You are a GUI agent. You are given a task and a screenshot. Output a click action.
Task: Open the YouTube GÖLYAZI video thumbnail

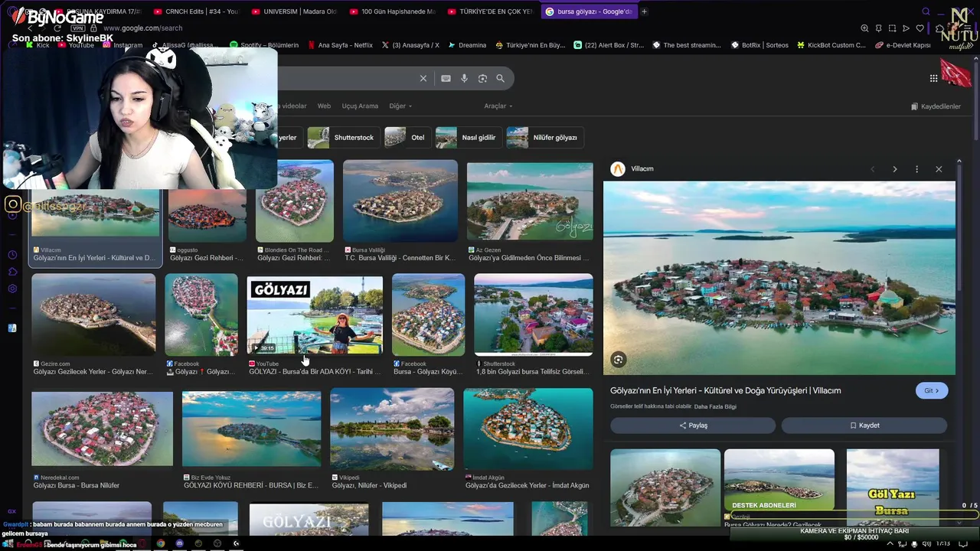coord(315,315)
